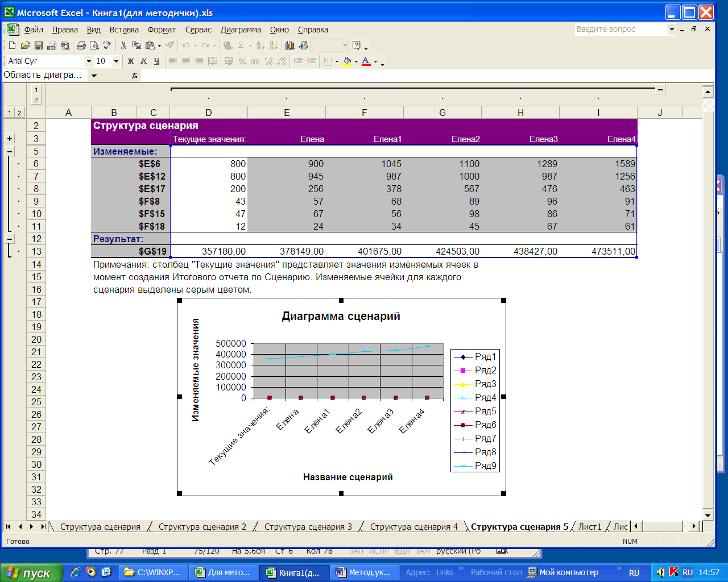
Task: Open the Вставка menu
Action: [124, 30]
